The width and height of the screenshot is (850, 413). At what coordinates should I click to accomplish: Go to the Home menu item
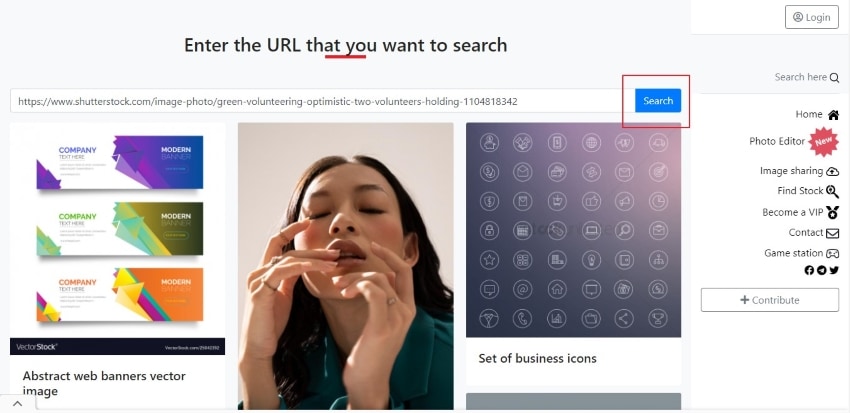point(809,114)
